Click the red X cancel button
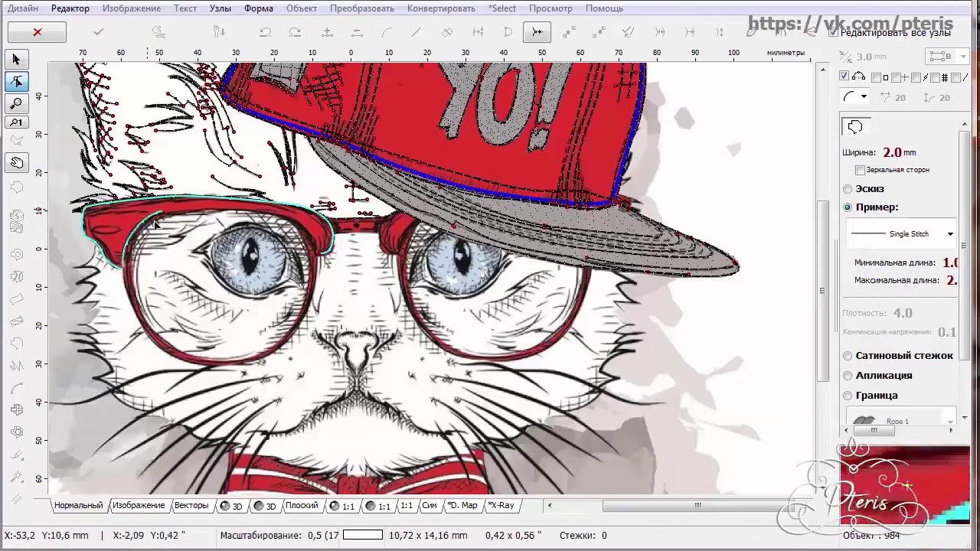 click(37, 32)
